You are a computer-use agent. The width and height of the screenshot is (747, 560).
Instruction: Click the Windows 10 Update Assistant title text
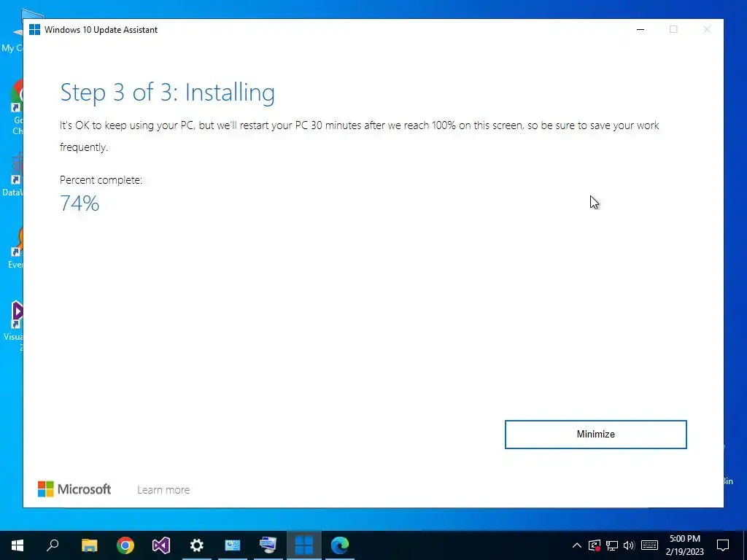(x=101, y=29)
